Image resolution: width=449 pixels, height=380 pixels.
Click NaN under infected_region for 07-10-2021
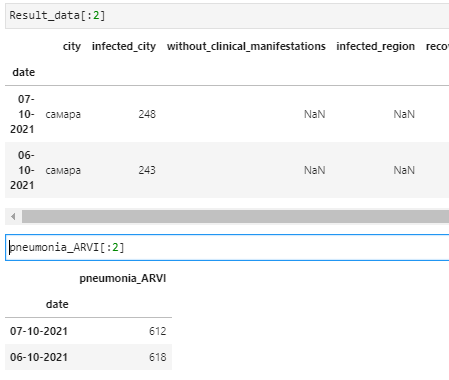[x=404, y=114]
